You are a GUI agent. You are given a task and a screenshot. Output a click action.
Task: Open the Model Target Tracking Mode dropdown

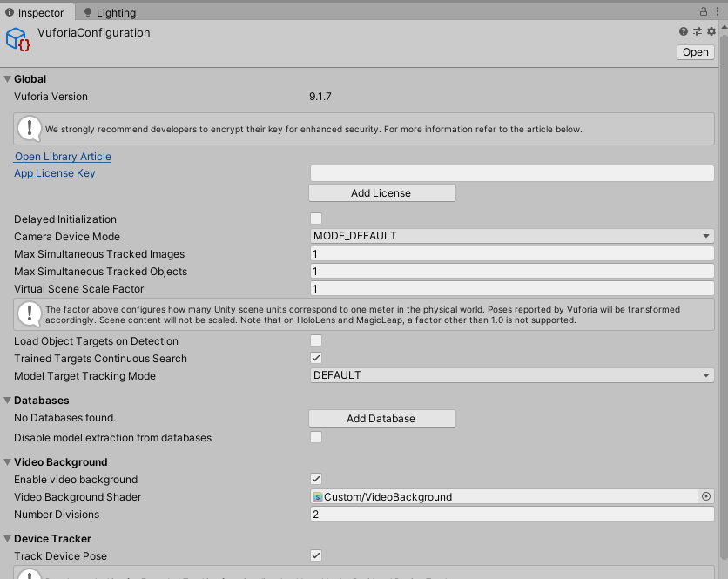(x=511, y=374)
